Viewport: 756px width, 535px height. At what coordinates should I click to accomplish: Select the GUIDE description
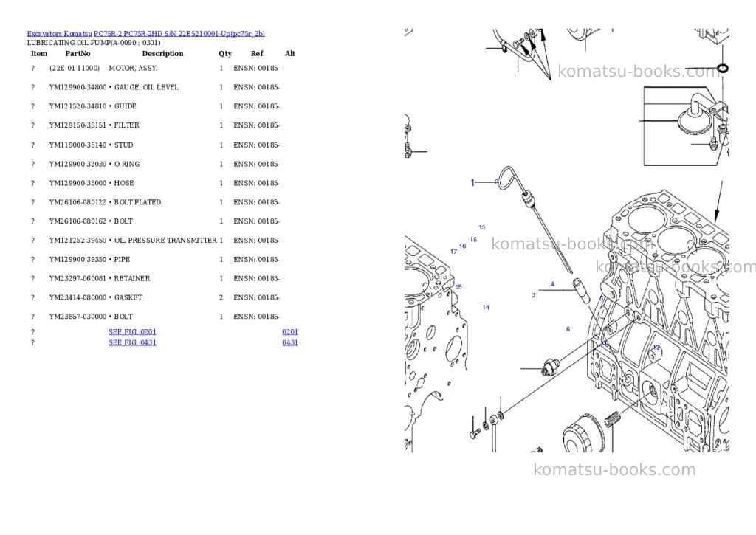[x=125, y=106]
